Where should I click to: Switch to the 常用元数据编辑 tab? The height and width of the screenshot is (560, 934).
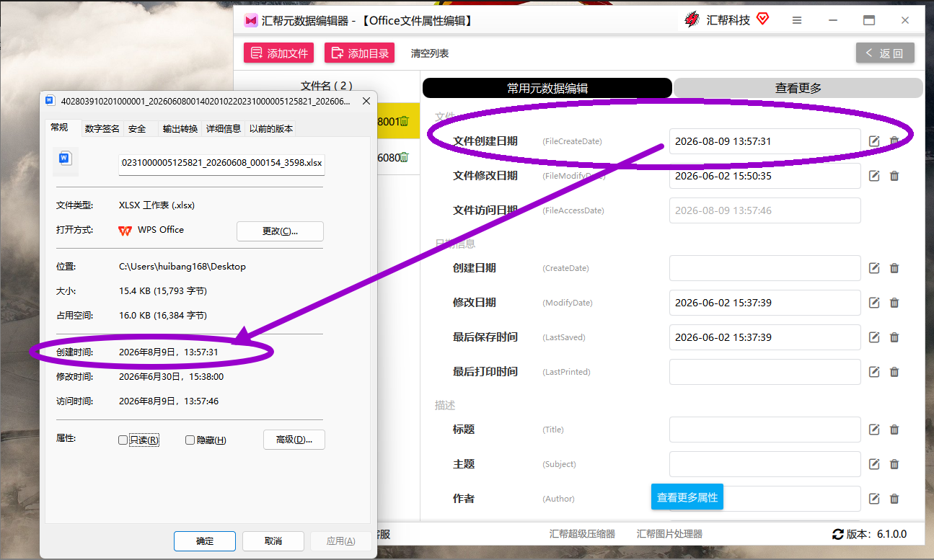coord(547,88)
